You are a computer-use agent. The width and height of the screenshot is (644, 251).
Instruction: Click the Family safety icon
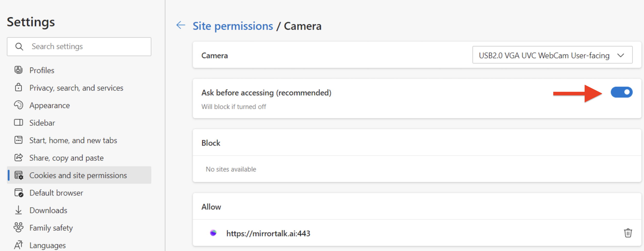18,227
